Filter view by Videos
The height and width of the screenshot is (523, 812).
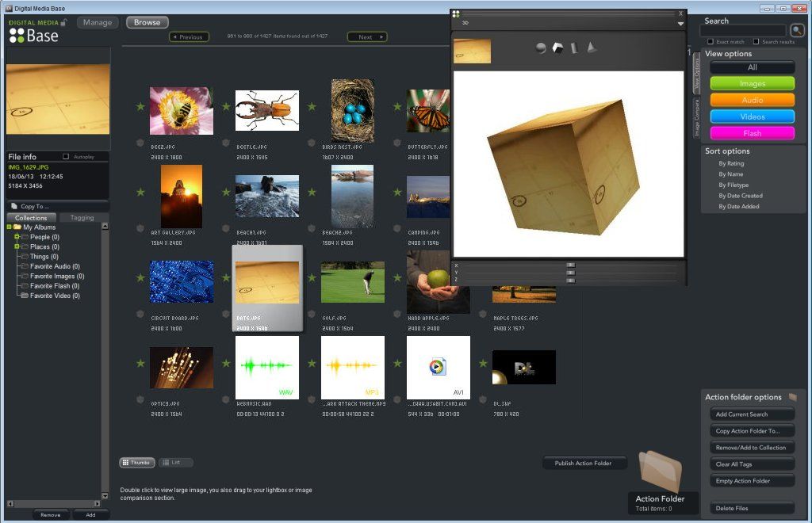pos(753,116)
